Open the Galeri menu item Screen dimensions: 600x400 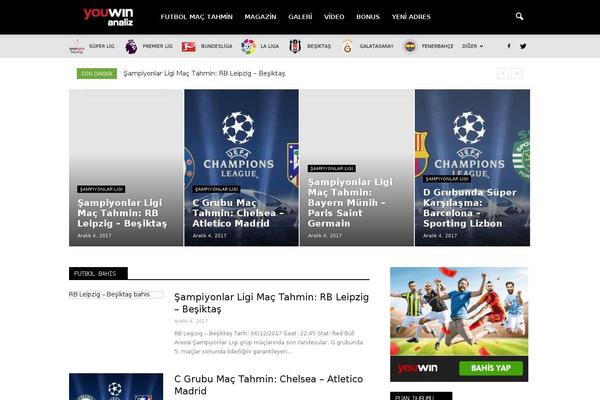300,17
